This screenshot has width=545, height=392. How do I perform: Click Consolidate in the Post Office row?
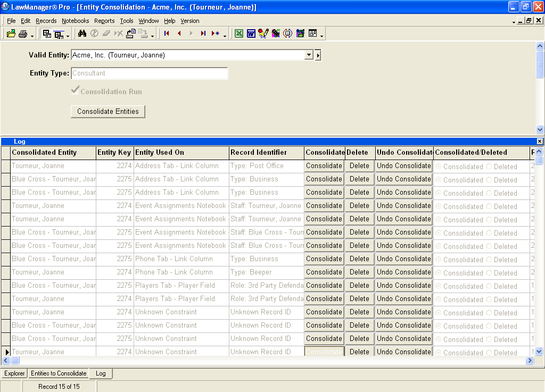point(324,166)
